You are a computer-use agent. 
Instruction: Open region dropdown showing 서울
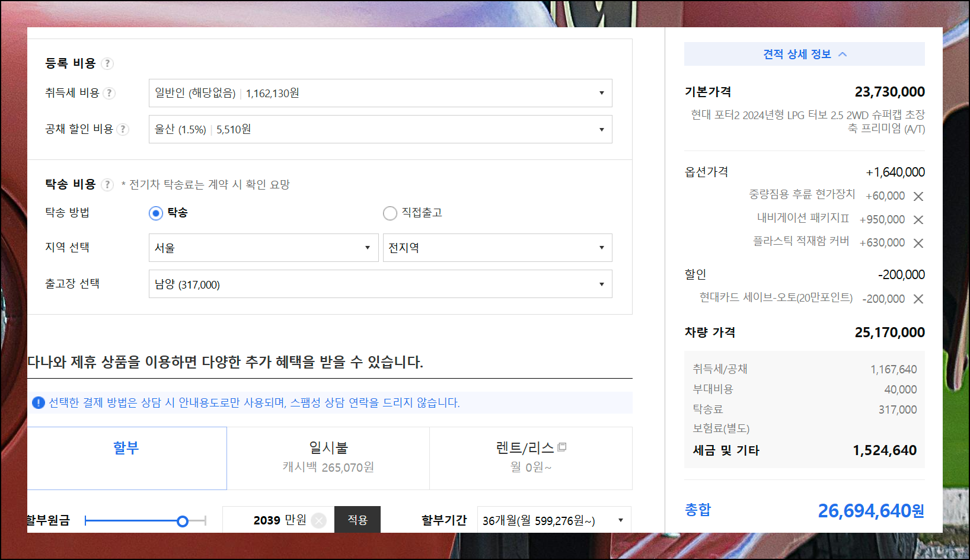[x=263, y=248]
